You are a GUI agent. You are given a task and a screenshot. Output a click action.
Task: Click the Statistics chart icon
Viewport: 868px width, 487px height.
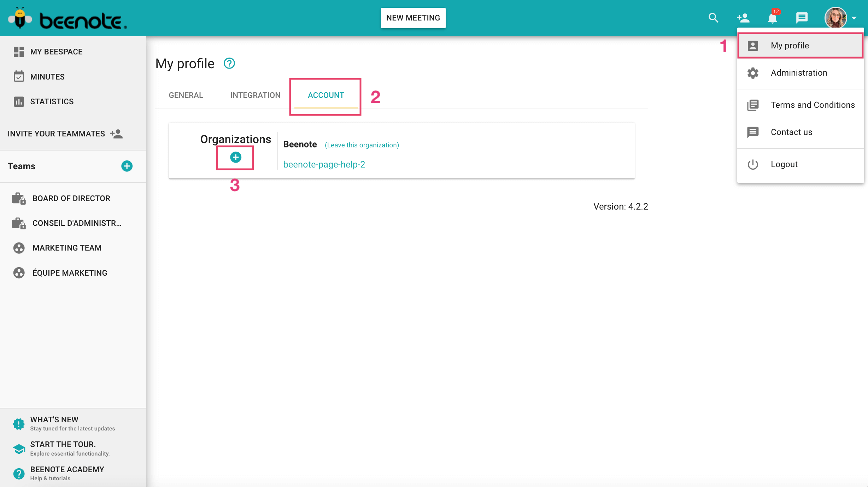pyautogui.click(x=19, y=101)
